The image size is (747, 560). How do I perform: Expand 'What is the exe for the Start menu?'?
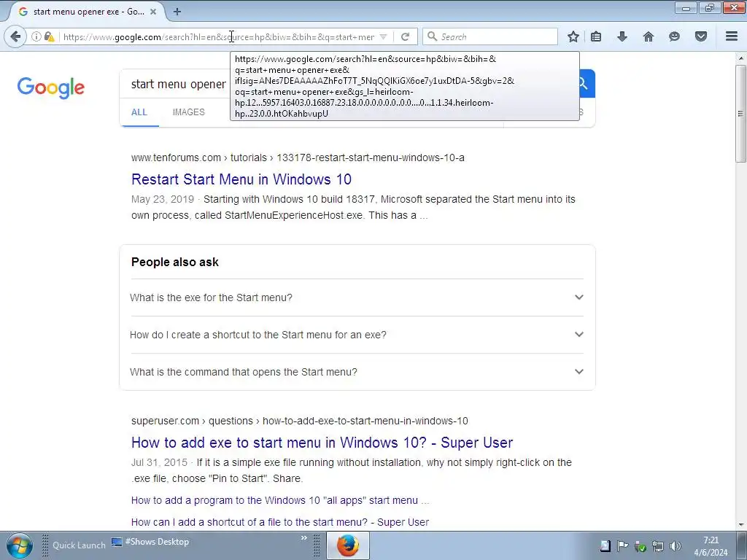(357, 297)
